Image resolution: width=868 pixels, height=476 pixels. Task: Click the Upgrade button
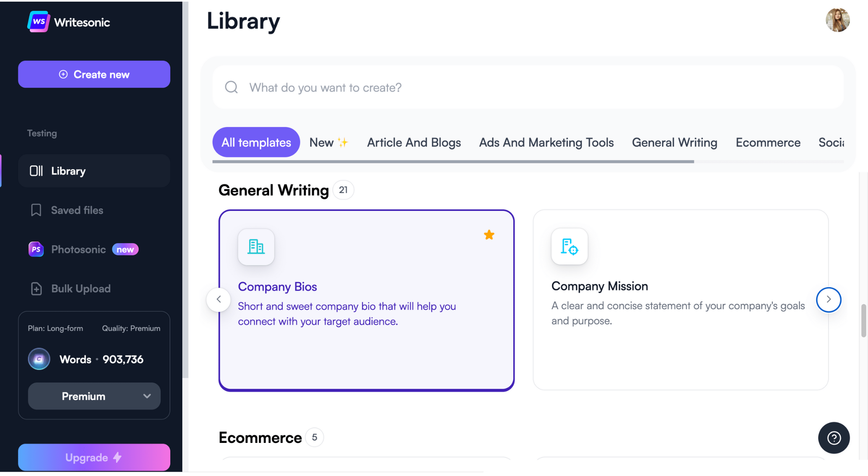click(x=94, y=457)
